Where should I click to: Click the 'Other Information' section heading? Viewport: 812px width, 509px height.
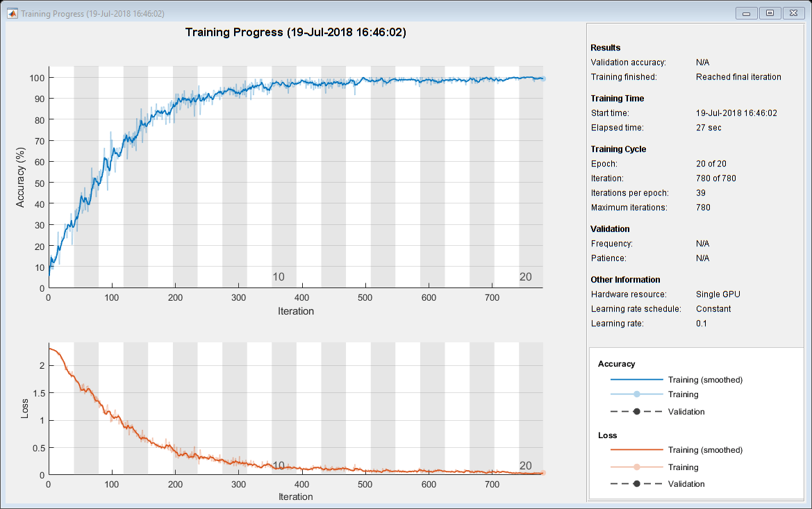click(625, 280)
